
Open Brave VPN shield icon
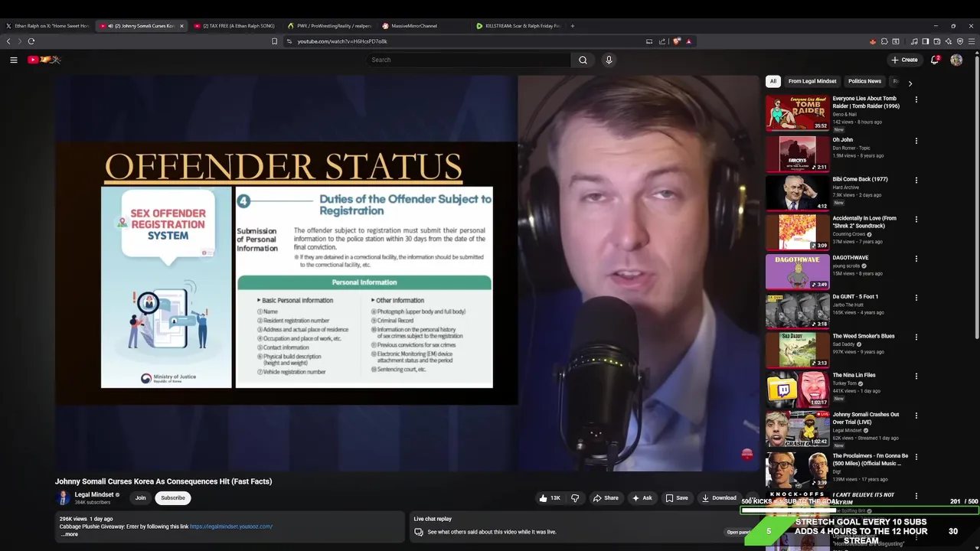pyautogui.click(x=960, y=41)
